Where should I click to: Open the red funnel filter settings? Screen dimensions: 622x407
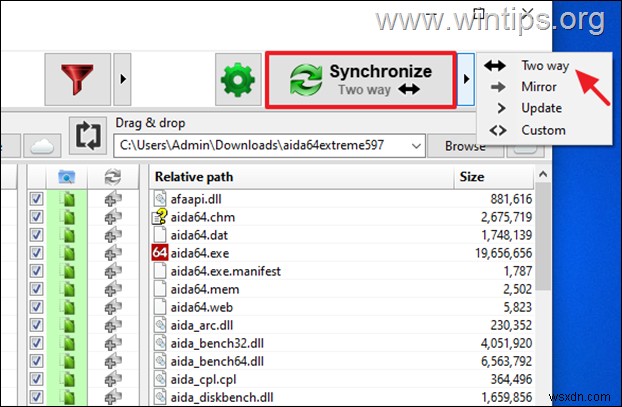77,79
